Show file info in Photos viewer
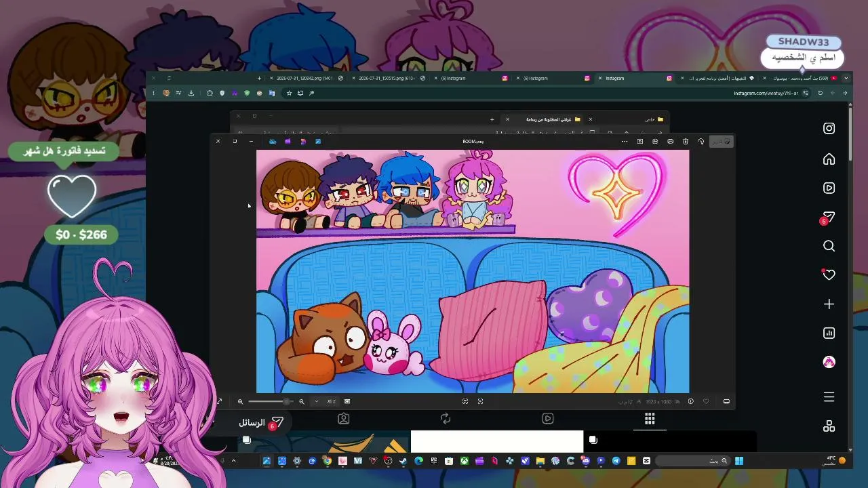 click(x=691, y=401)
